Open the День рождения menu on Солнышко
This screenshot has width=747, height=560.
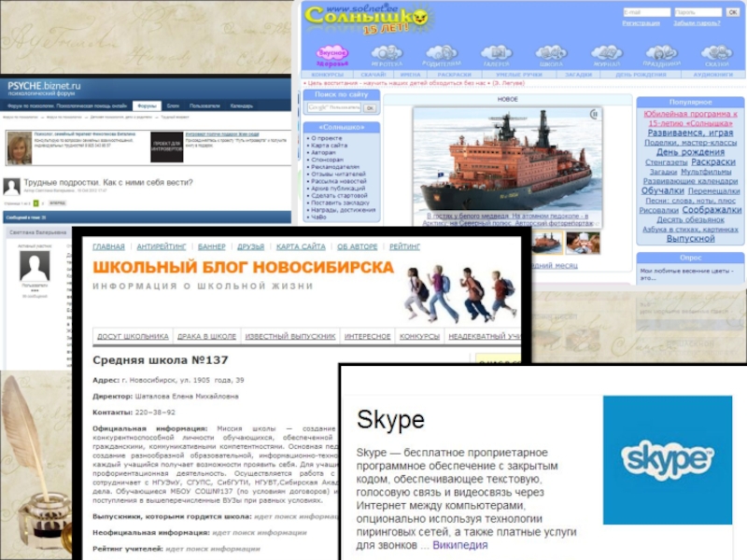[641, 75]
